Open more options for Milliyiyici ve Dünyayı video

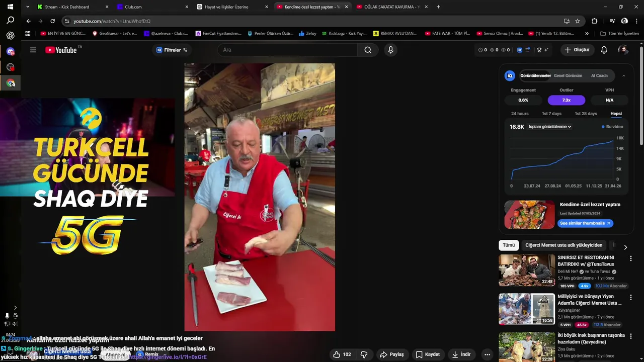631,298
